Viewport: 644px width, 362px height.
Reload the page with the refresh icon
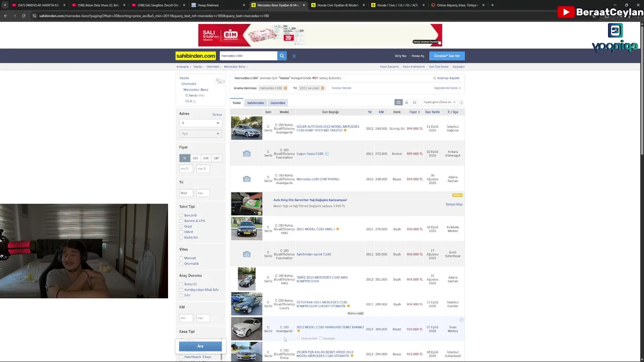coord(24,16)
